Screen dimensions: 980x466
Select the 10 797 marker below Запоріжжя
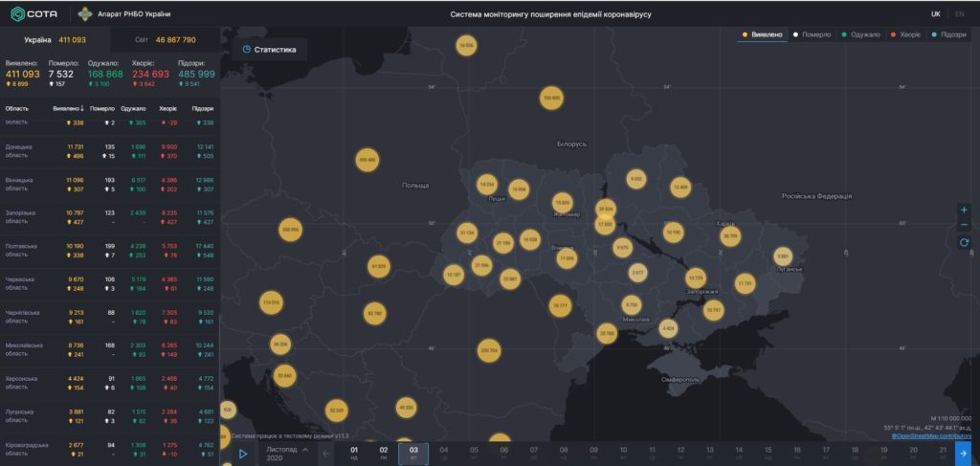tap(713, 309)
